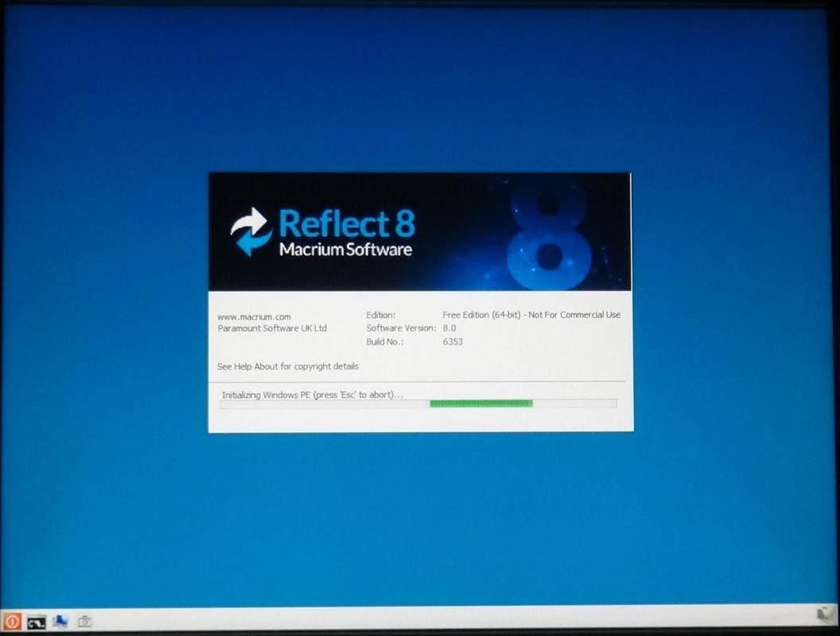Click 'See Help About for copyright details'
The image size is (840, 636).
tap(288, 366)
